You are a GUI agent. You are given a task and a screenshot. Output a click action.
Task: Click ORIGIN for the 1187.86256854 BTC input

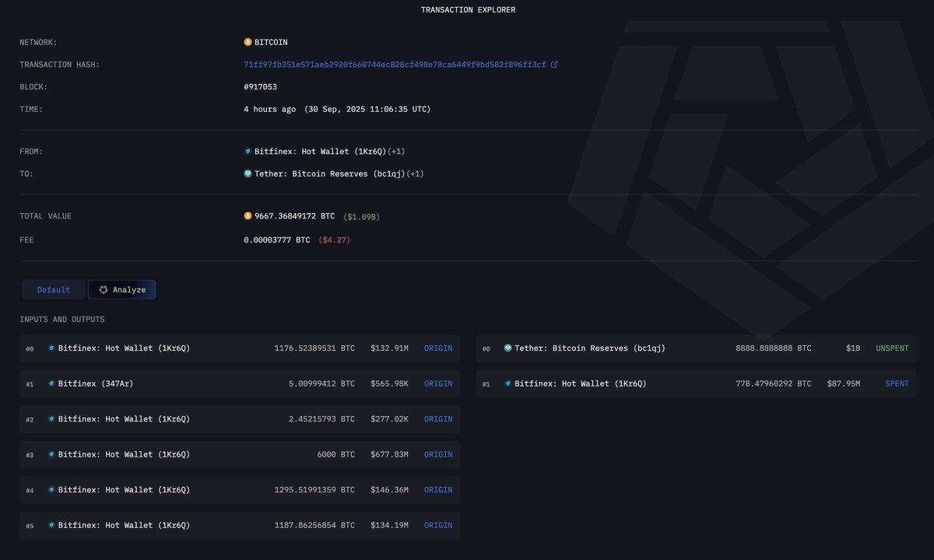(438, 525)
